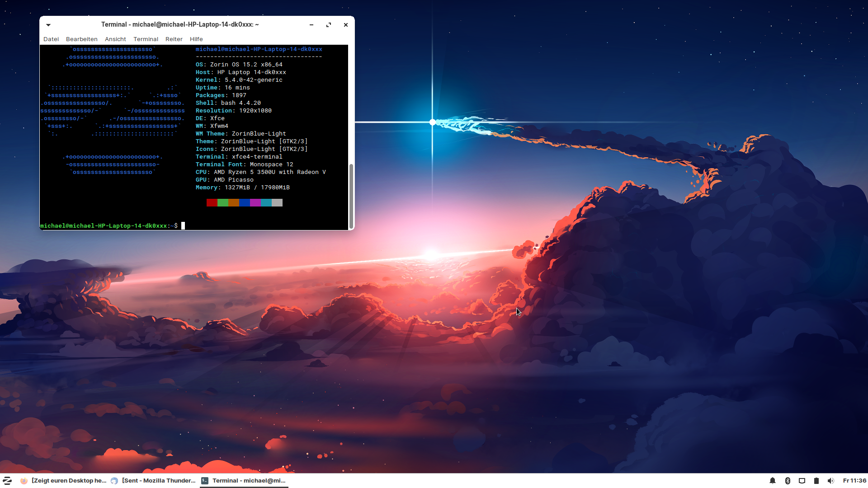Click the Bluetooth tray icon
The image size is (868, 488).
pyautogui.click(x=787, y=481)
